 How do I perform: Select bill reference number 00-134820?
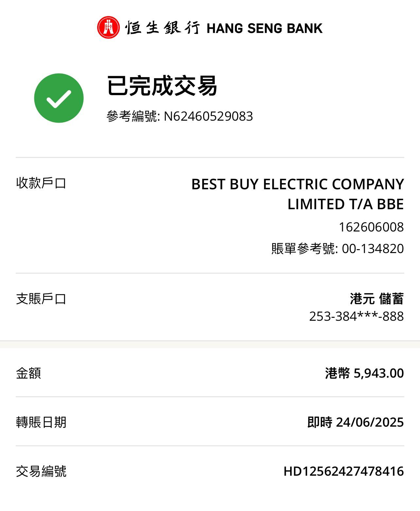[x=373, y=248]
